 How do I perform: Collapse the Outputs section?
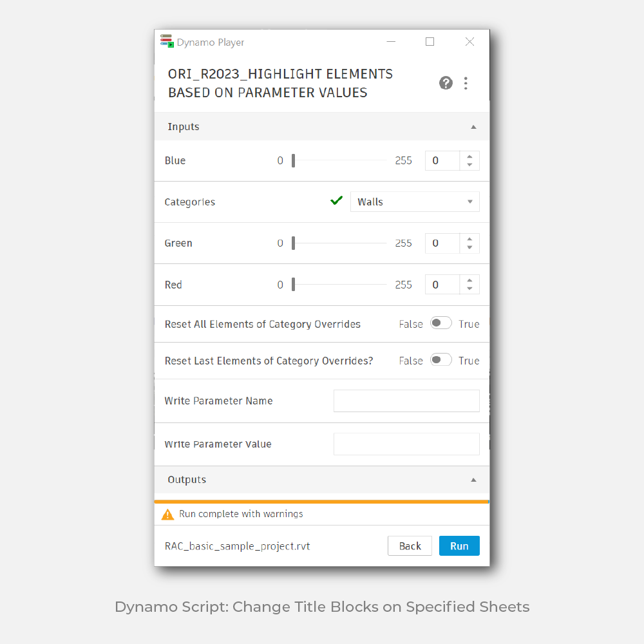(x=473, y=480)
